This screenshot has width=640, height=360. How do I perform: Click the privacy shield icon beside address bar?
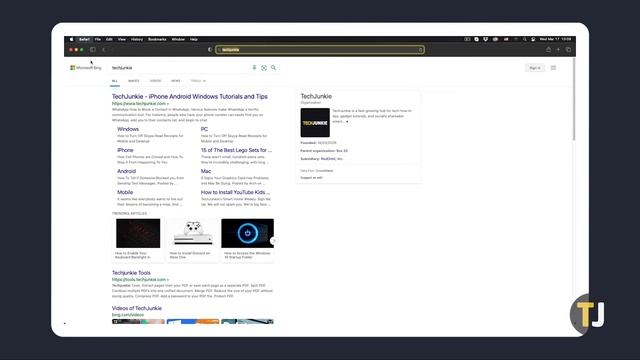210,50
